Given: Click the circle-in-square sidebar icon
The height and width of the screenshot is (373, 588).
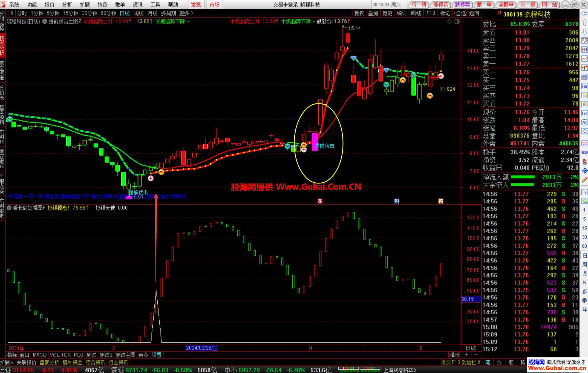Looking at the screenshot, I should [x=584, y=131].
